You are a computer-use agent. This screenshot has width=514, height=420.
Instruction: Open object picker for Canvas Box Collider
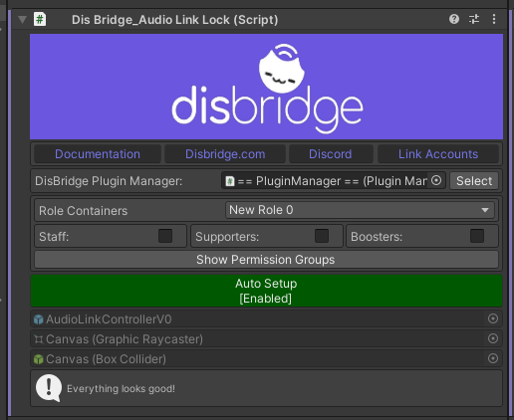(x=493, y=358)
